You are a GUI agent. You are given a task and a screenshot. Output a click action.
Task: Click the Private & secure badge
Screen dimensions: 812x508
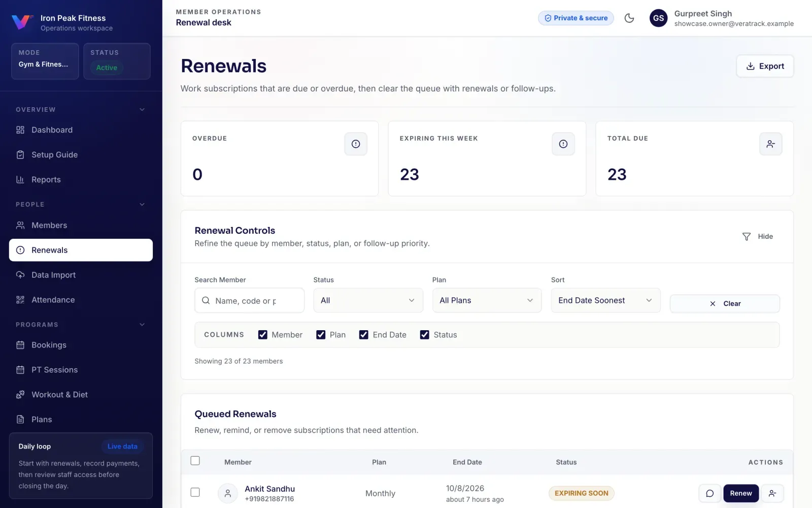576,18
